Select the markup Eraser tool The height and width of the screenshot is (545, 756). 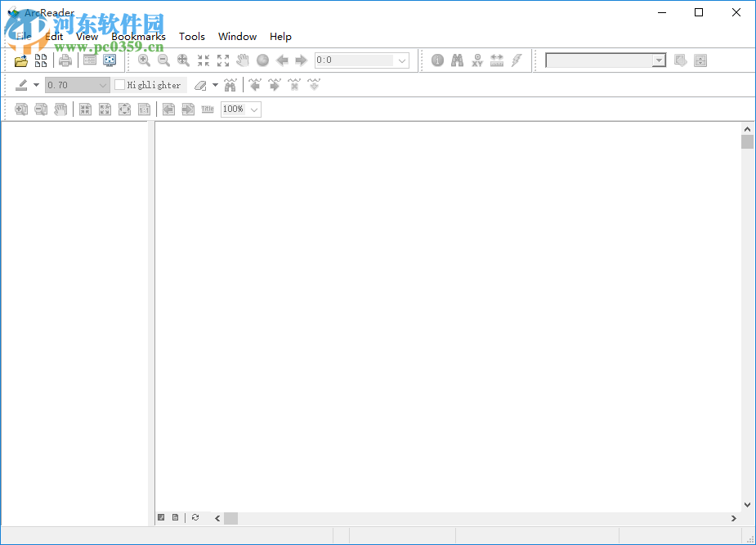coord(201,84)
